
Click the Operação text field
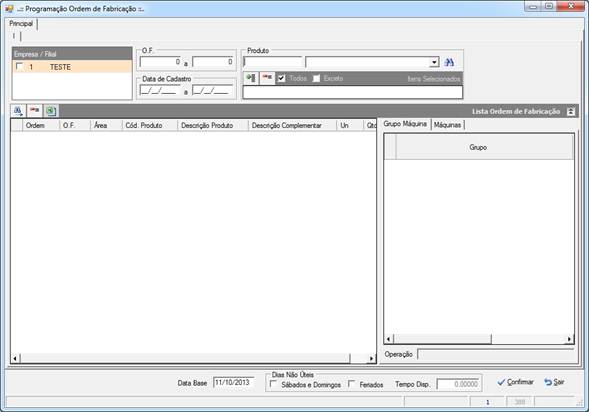[495, 354]
